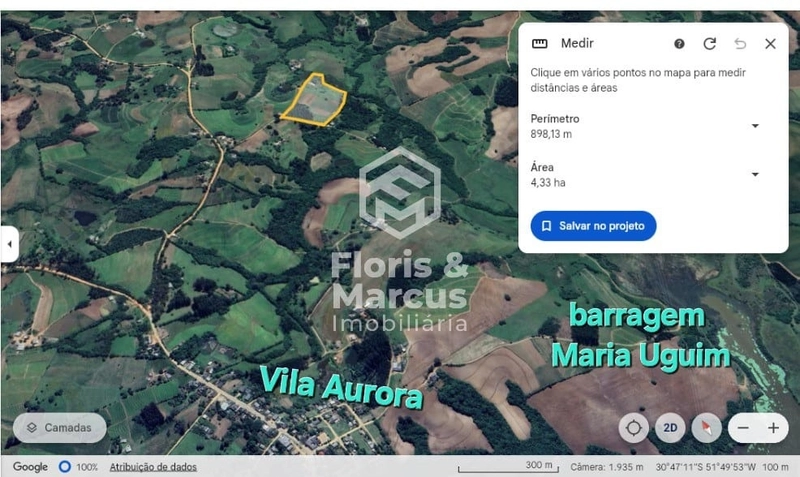800x477 pixels.
Task: Zoom out with the minus button
Action: point(743,428)
